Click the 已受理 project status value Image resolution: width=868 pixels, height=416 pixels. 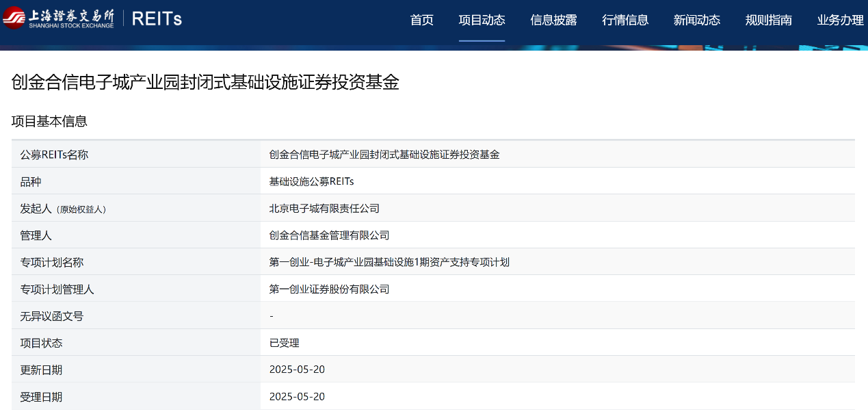[284, 343]
